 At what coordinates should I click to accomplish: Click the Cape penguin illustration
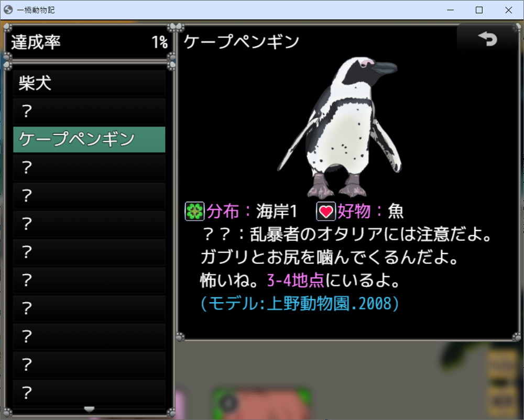tap(341, 126)
